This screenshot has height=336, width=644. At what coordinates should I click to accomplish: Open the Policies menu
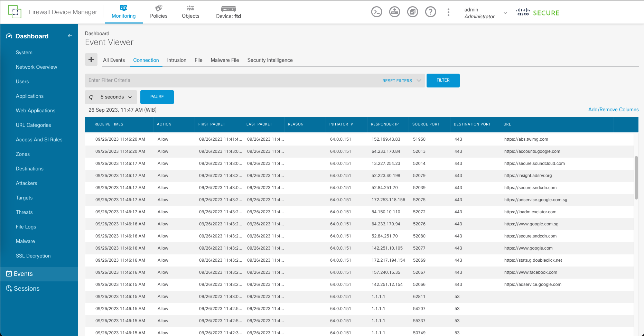159,12
